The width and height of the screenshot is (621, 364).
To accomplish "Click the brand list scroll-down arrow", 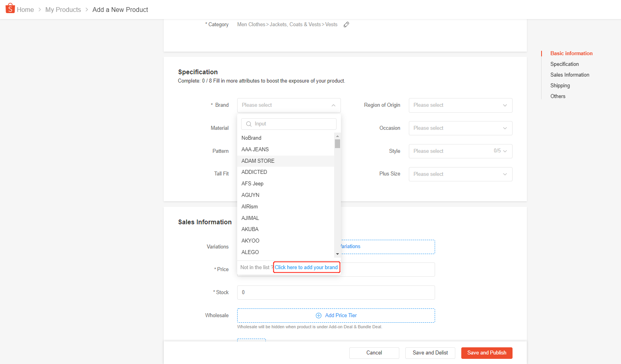I will tap(337, 254).
